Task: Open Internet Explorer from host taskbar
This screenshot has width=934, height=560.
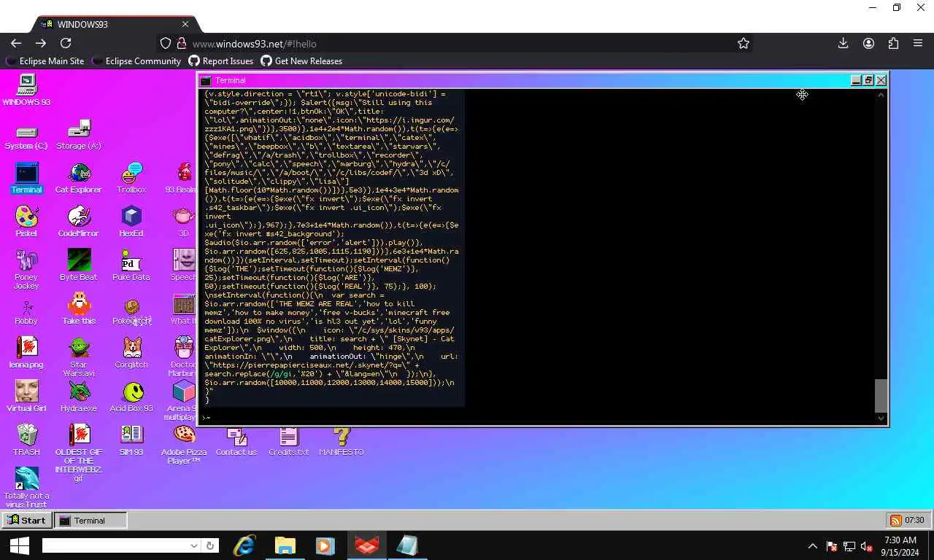Action: coord(244,545)
